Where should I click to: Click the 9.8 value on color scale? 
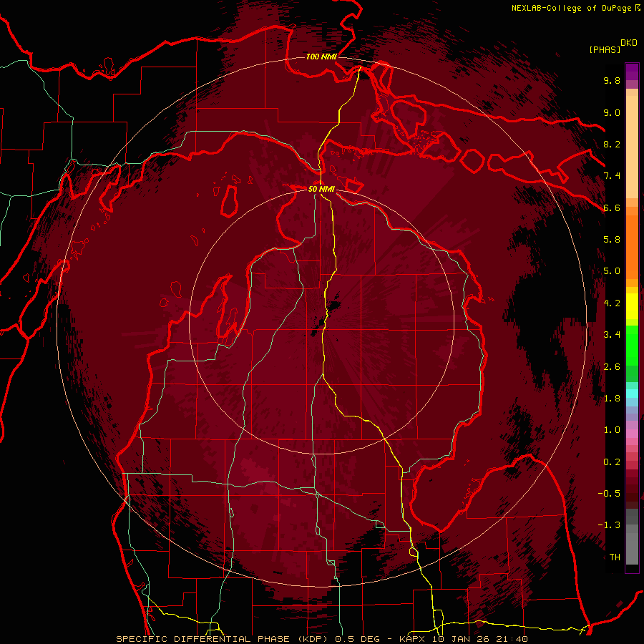[612, 80]
